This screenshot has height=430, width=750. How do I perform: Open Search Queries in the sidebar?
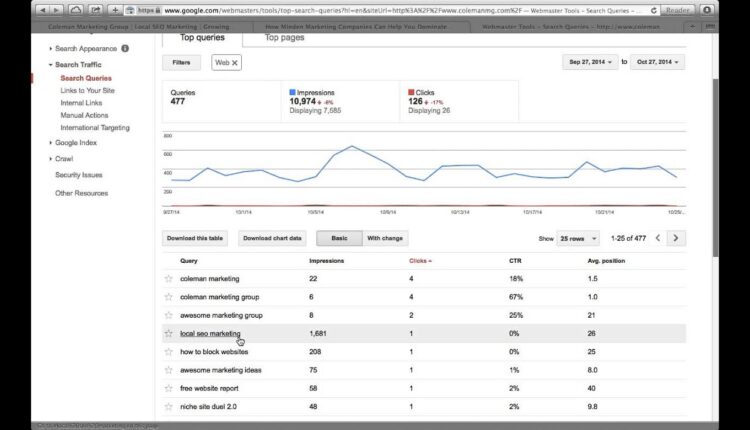click(86, 78)
